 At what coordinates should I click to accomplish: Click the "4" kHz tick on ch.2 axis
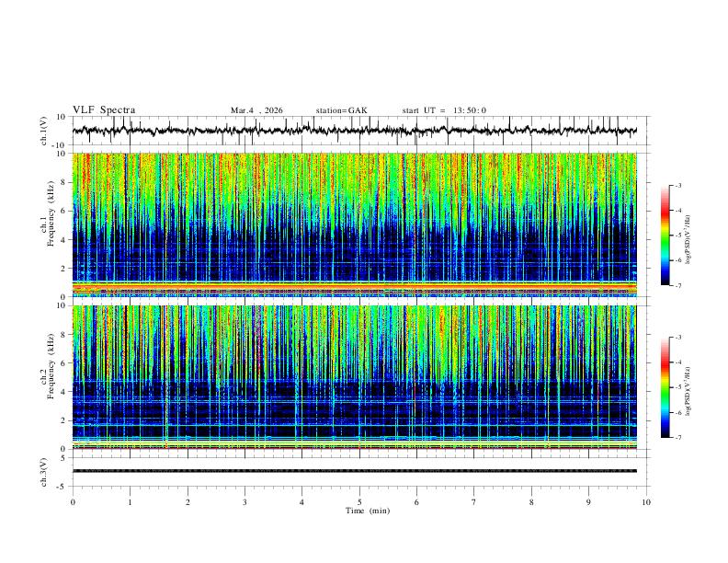[63, 392]
